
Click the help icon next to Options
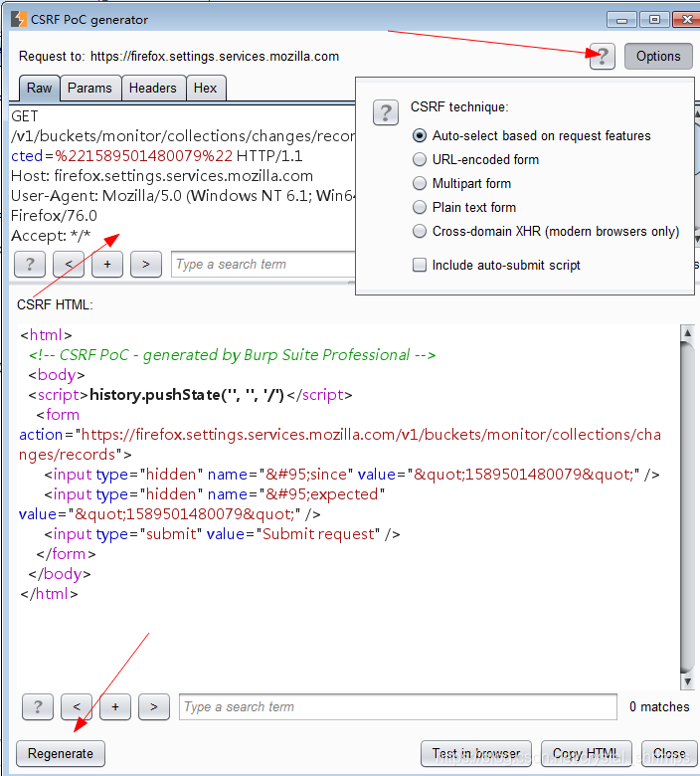pos(602,57)
